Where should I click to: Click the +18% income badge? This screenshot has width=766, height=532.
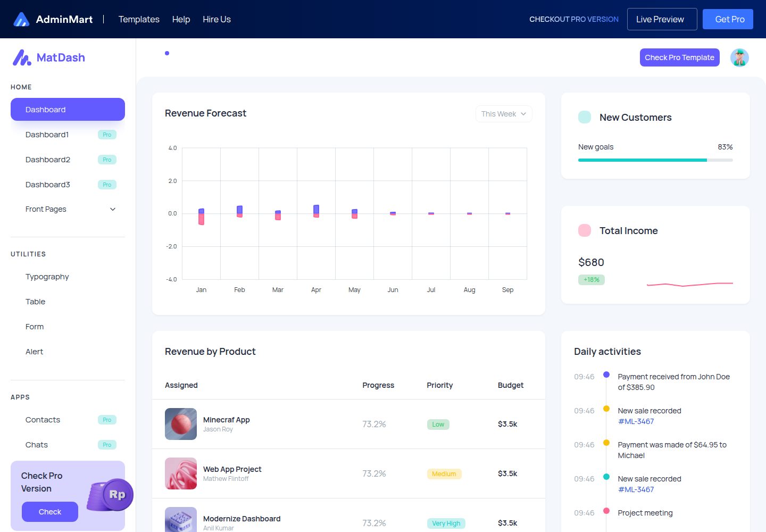click(592, 280)
